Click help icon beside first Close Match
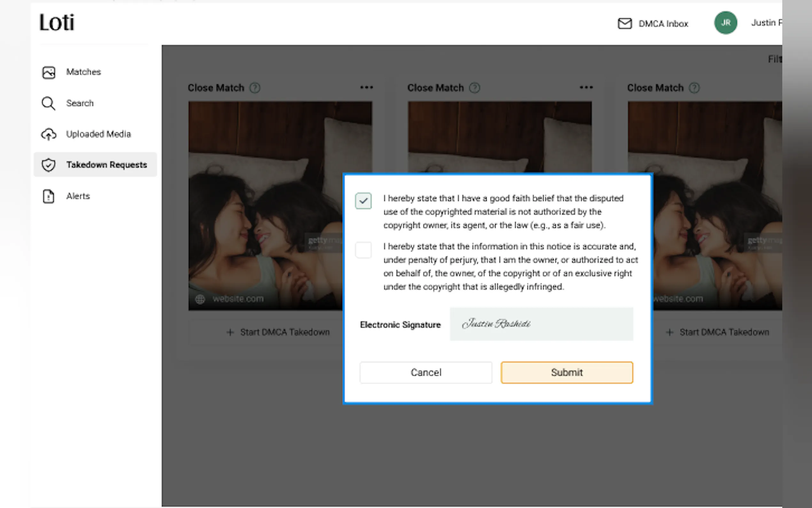The image size is (812, 508). click(x=255, y=88)
